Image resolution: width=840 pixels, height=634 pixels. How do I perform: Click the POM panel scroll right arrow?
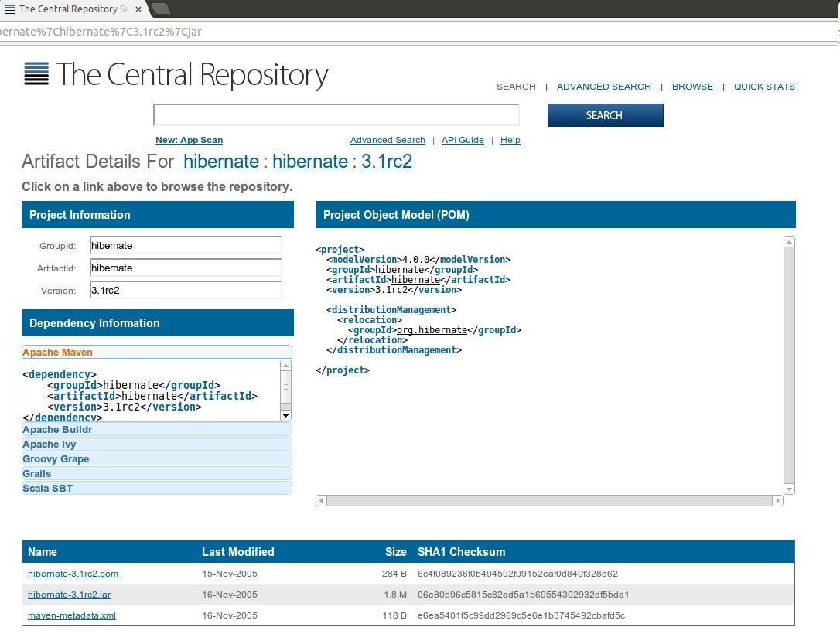[x=778, y=501]
